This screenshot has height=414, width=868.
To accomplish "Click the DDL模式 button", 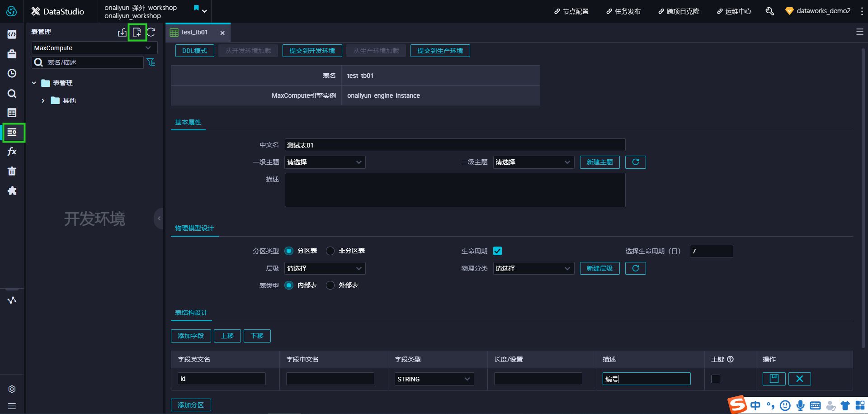I will [x=195, y=51].
